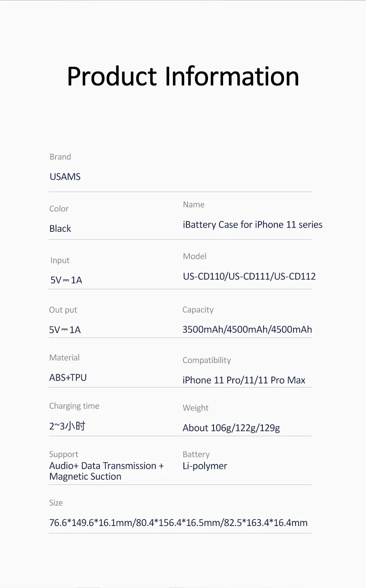Select the Capacity label
The height and width of the screenshot is (588, 366).
(198, 310)
